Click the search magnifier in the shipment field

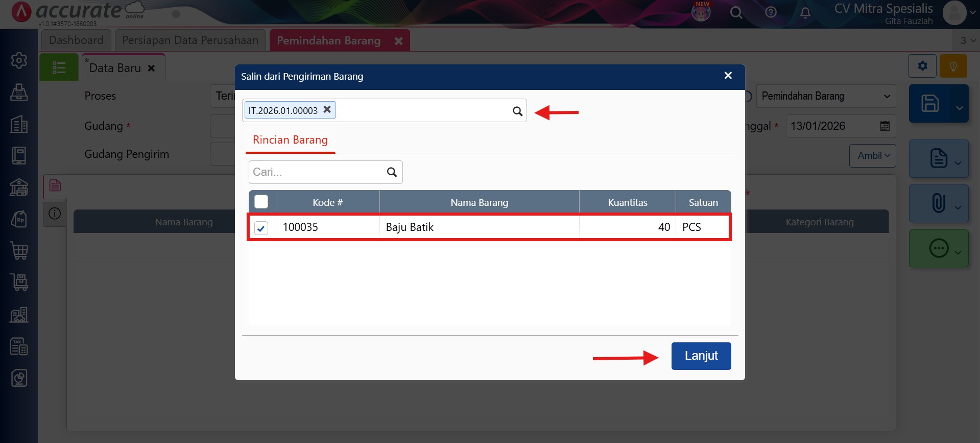[x=517, y=111]
